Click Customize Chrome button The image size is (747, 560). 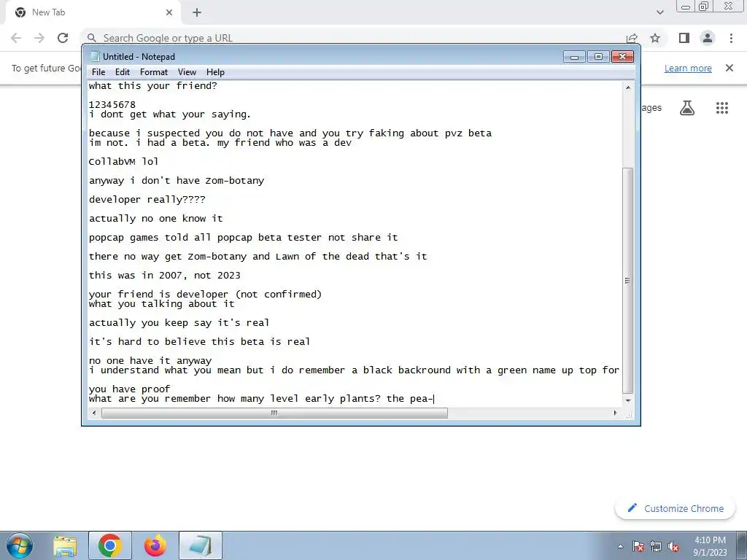coord(676,508)
